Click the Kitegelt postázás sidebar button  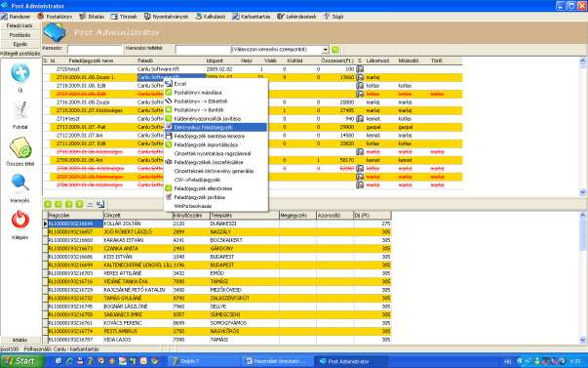(x=20, y=54)
